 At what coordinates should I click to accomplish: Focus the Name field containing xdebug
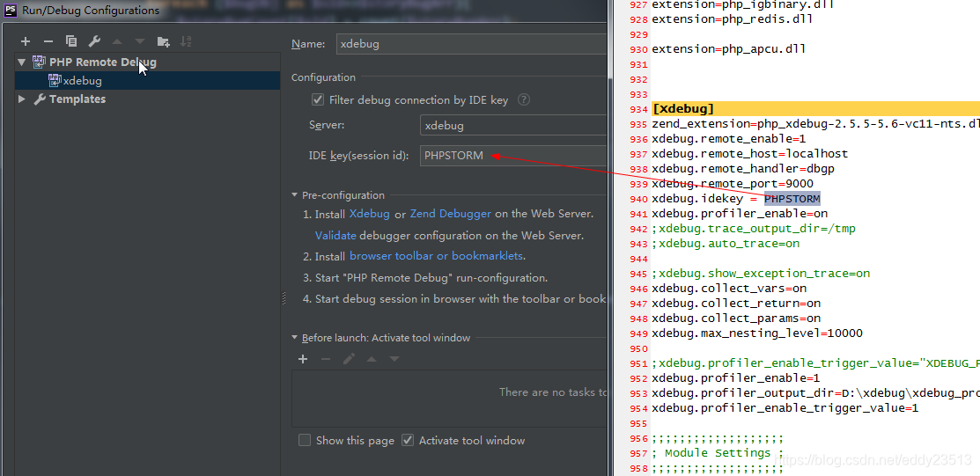pyautogui.click(x=472, y=44)
